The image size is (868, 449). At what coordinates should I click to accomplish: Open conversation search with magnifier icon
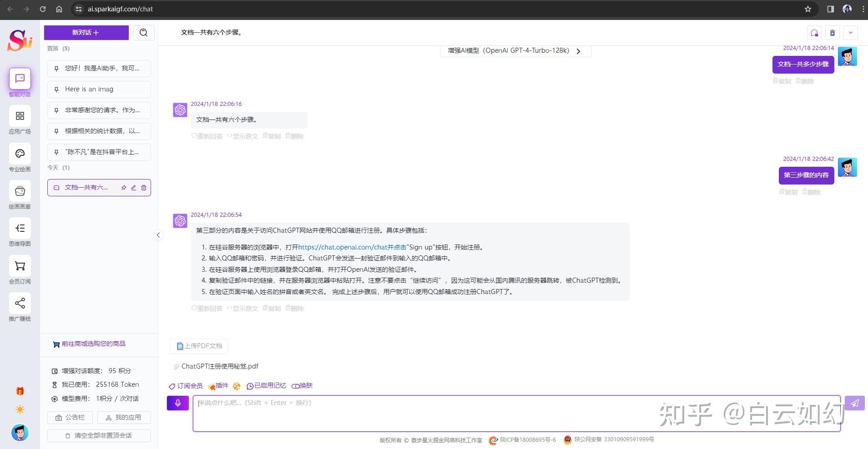pyautogui.click(x=143, y=32)
